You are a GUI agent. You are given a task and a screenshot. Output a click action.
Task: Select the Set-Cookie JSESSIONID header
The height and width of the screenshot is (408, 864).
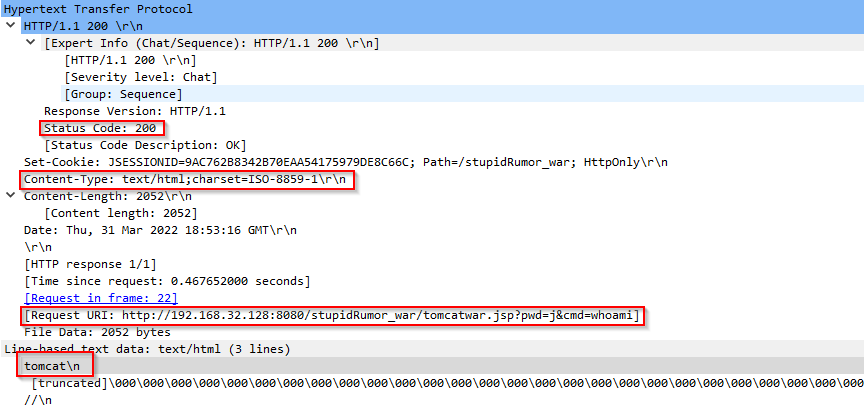(345, 162)
